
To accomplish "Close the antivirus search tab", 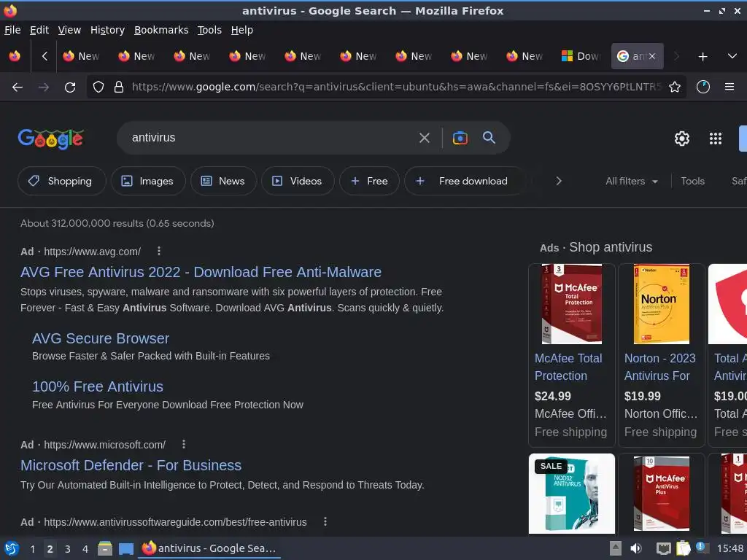I will tap(652, 56).
